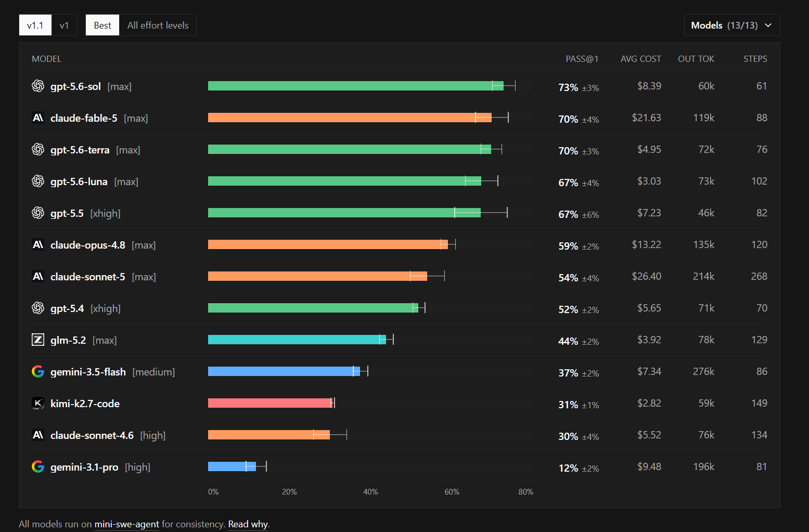Click the orange bar for claude-sonnet-4.6
Screen dimensions: 809x532
coord(269,435)
